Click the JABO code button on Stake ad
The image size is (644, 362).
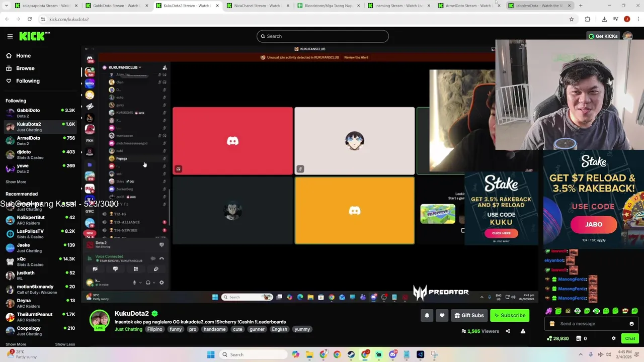(594, 225)
